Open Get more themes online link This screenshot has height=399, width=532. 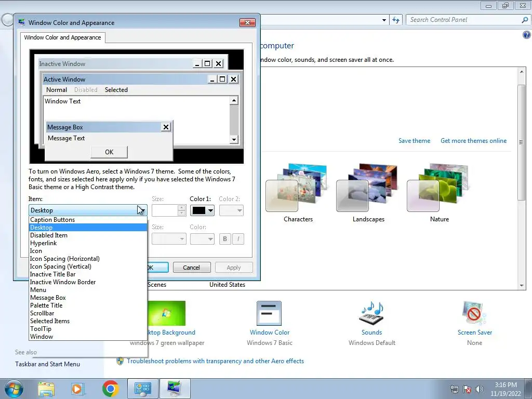click(474, 140)
